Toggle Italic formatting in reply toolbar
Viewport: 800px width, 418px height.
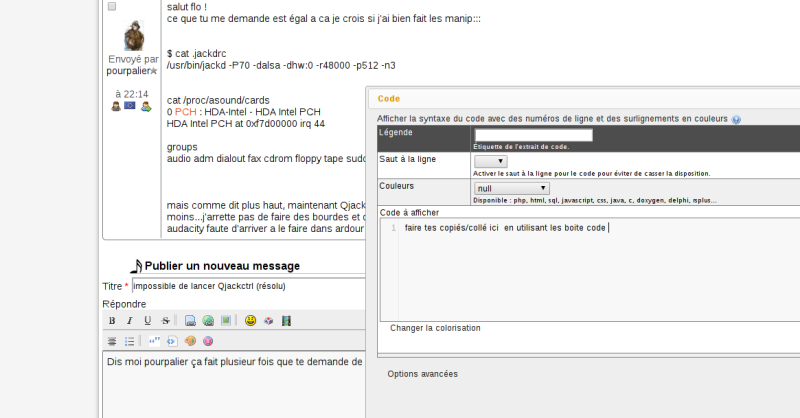click(x=130, y=321)
